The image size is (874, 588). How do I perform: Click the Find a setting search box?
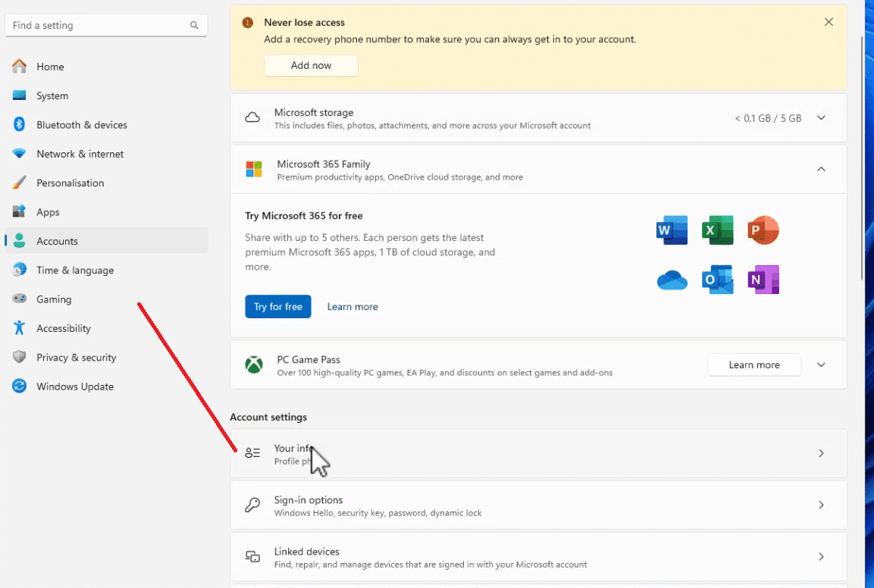[x=106, y=25]
